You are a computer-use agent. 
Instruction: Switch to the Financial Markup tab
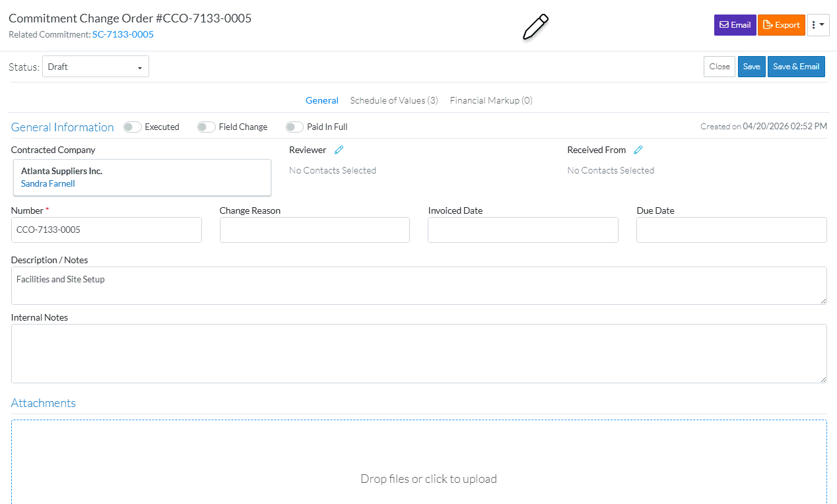click(491, 100)
